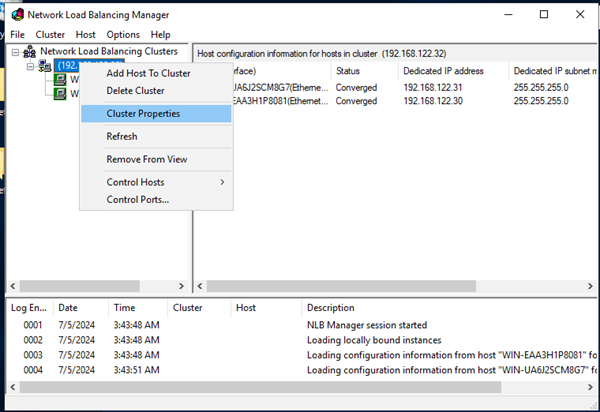600x412 pixels.
Task: Choose Delete Cluster from context menu
Action: pyautogui.click(x=156, y=91)
